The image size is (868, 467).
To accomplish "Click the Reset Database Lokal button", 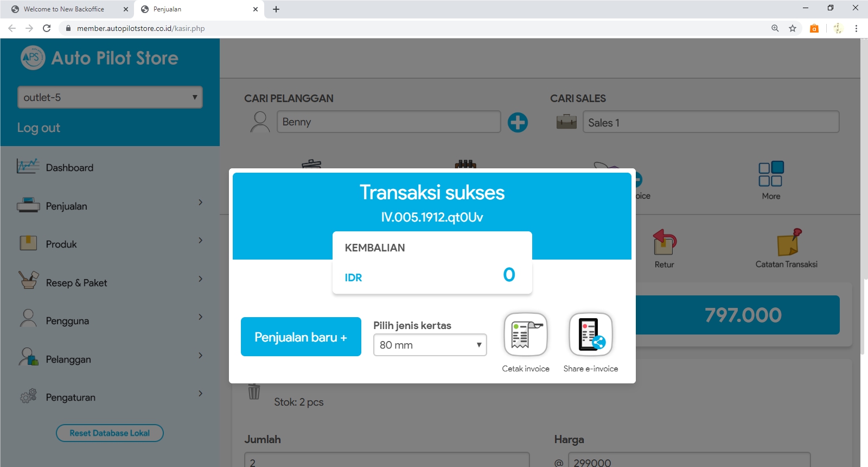I will click(110, 433).
